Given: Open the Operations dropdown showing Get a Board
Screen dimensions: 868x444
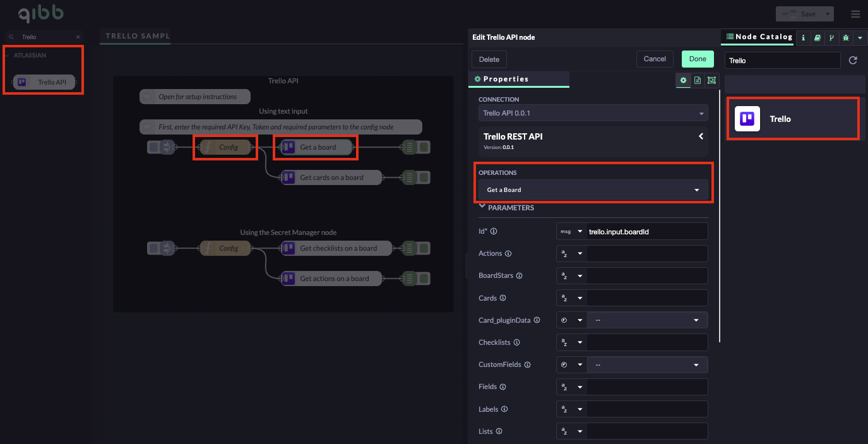Looking at the screenshot, I should pyautogui.click(x=593, y=190).
